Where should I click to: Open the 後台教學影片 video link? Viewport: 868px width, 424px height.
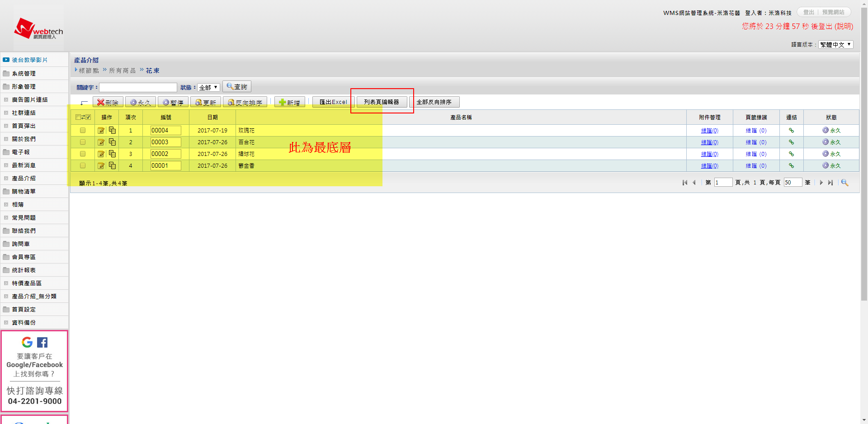click(x=29, y=60)
